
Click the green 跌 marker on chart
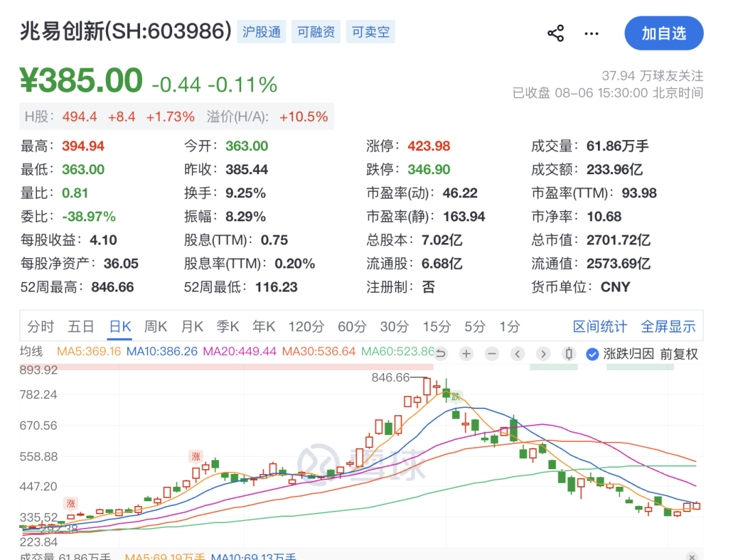click(x=456, y=397)
